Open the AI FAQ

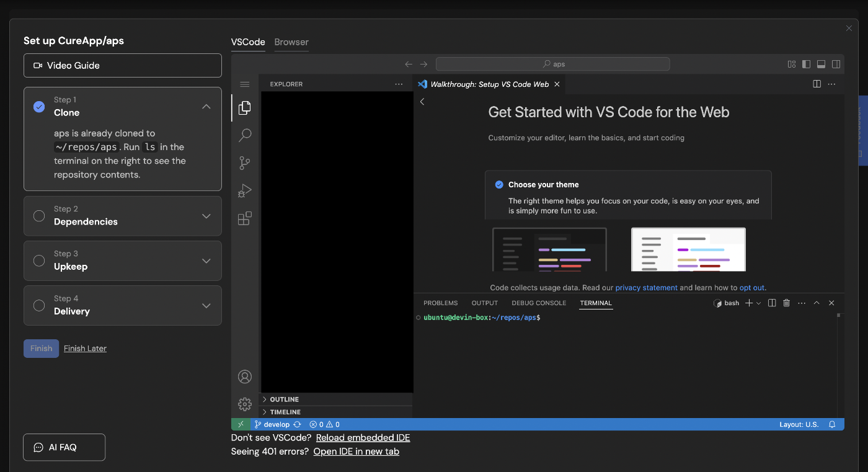(x=64, y=447)
